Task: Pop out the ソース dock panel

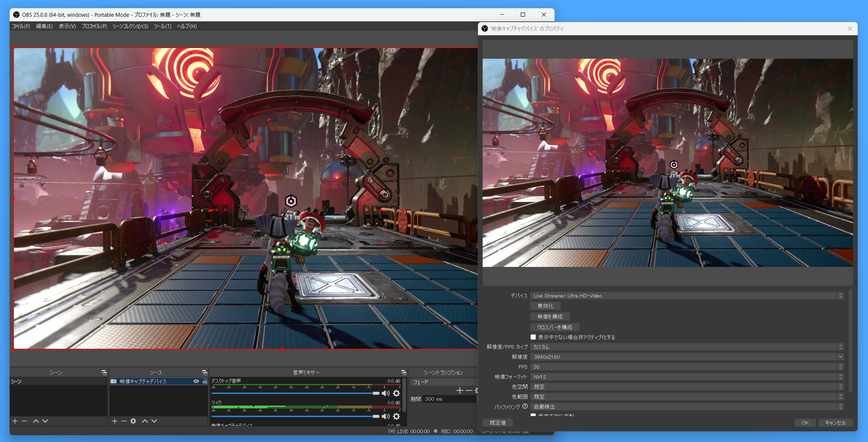Action: click(205, 372)
